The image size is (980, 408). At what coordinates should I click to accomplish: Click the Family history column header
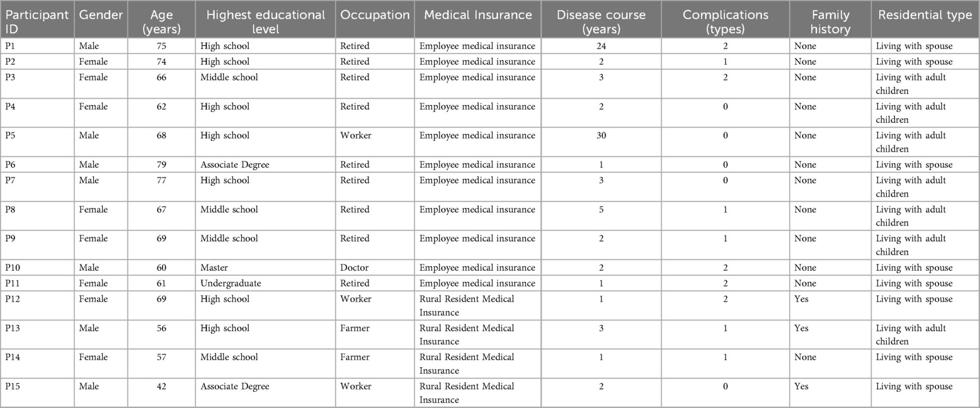coord(830,21)
